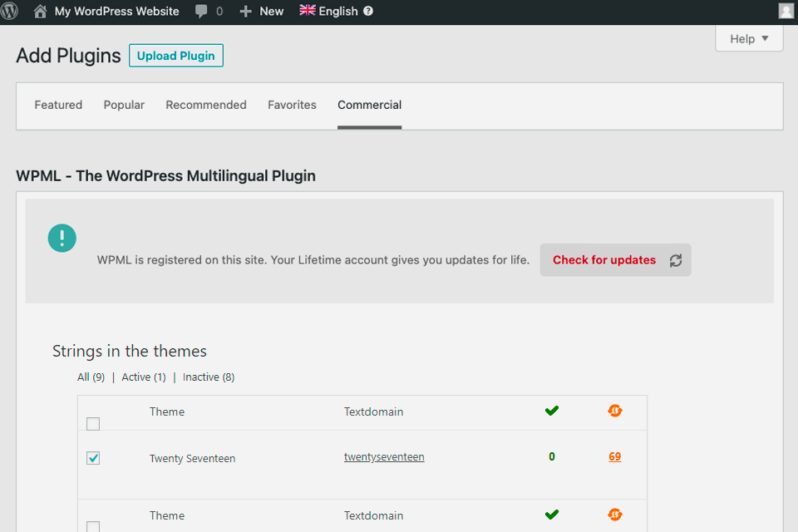Click the teal exclamation notice icon
This screenshot has width=798, height=532.
tap(62, 239)
